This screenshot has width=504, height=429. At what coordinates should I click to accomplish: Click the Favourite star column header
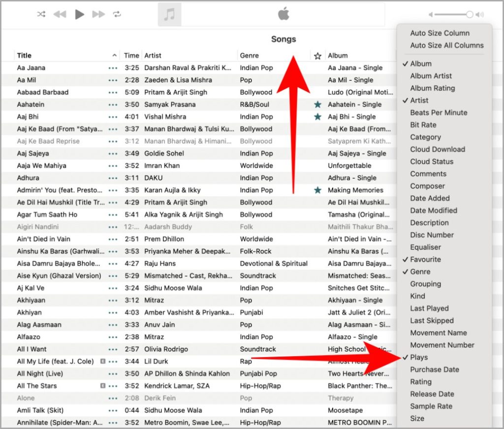[317, 56]
